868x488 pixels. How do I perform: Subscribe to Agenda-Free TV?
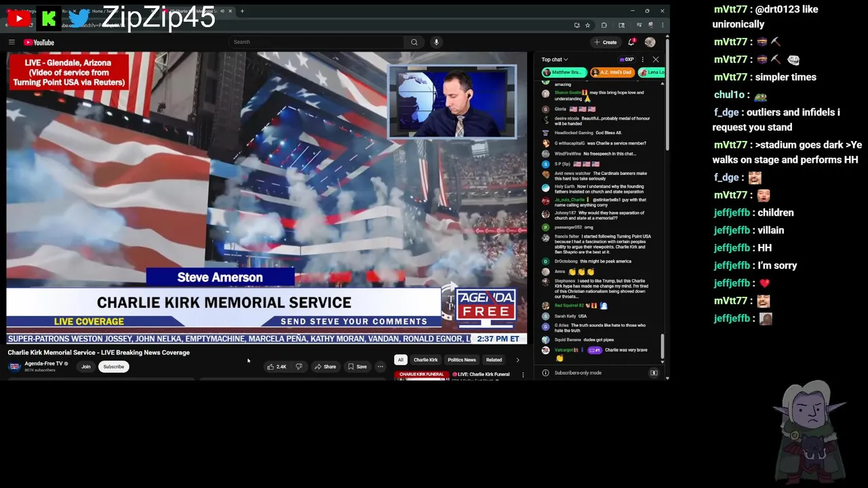click(114, 367)
